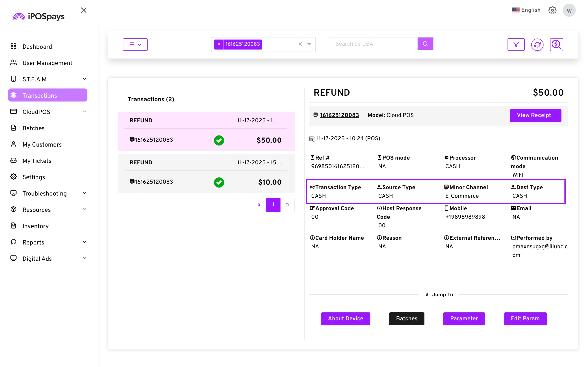This screenshot has width=588, height=367.
Task: Expand the device selector dropdown arrow
Action: click(x=309, y=44)
